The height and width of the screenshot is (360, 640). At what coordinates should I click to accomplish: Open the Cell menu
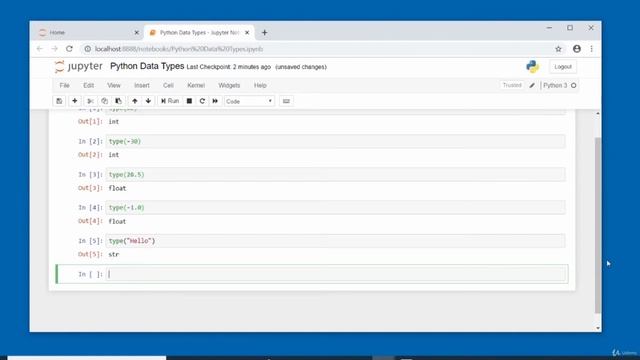(x=168, y=85)
